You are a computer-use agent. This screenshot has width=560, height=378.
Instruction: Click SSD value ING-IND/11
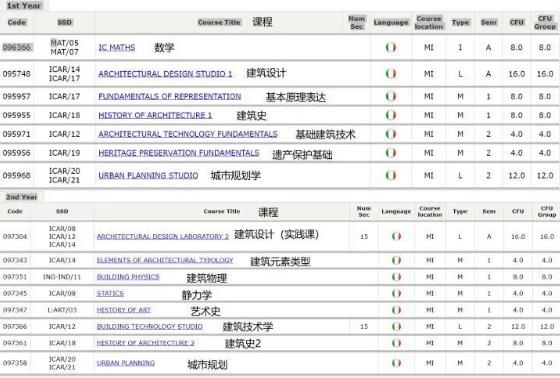62,277
